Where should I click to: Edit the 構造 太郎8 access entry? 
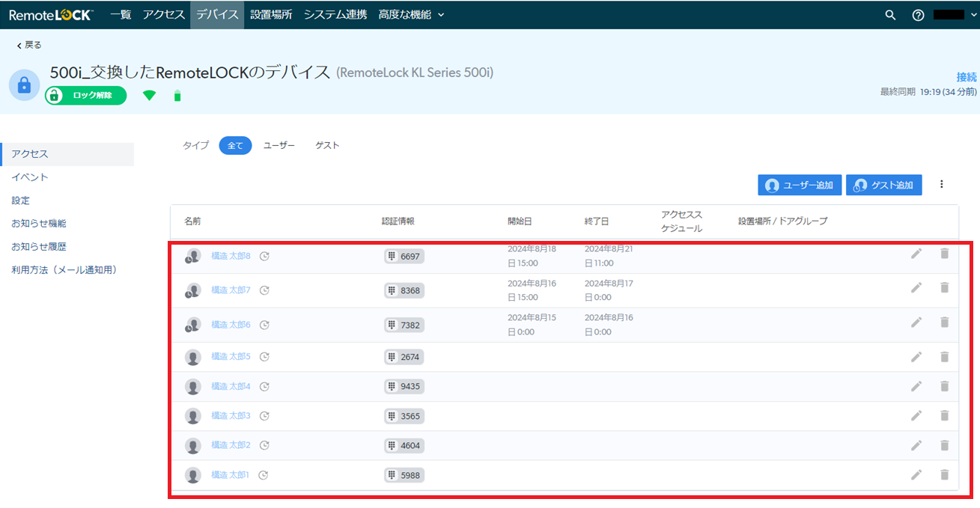tap(916, 254)
